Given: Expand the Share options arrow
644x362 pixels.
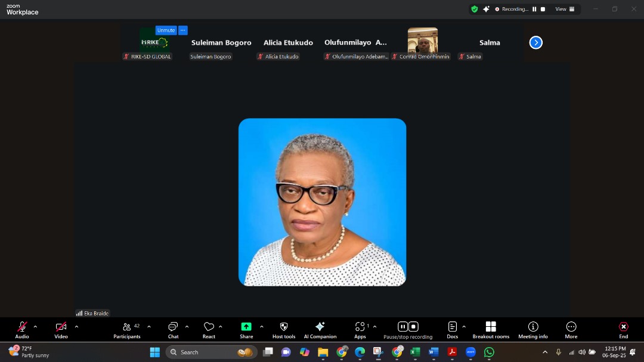Looking at the screenshot, I should coord(262,327).
